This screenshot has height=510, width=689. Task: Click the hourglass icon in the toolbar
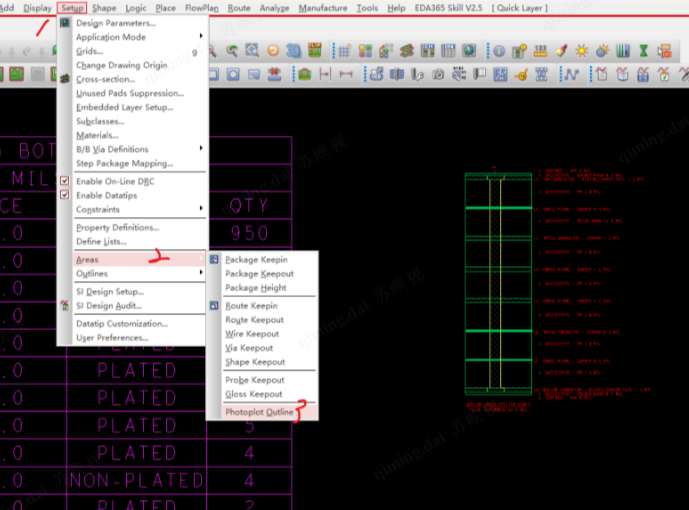[643, 50]
